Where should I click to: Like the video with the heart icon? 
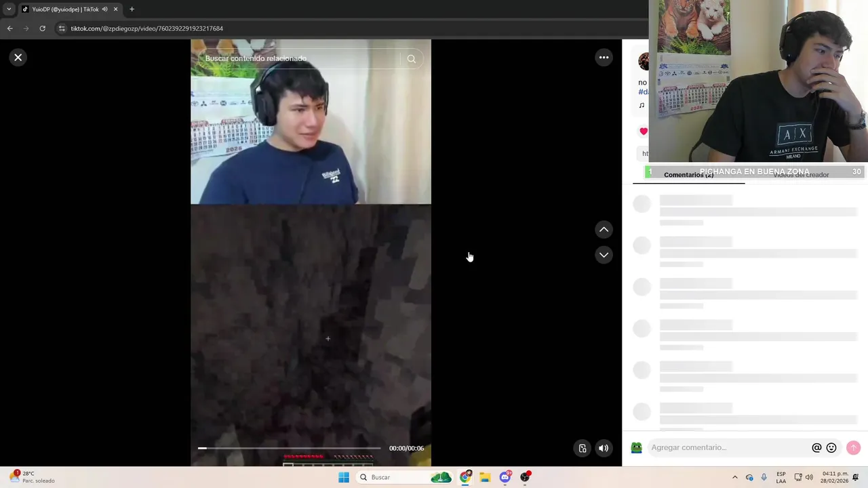(x=643, y=131)
